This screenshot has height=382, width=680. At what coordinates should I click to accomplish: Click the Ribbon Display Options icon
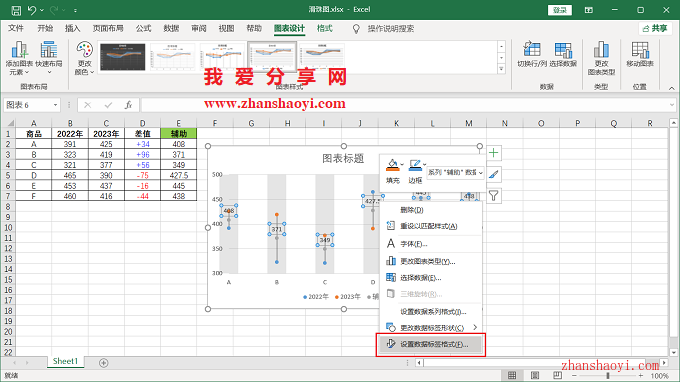tap(588, 10)
